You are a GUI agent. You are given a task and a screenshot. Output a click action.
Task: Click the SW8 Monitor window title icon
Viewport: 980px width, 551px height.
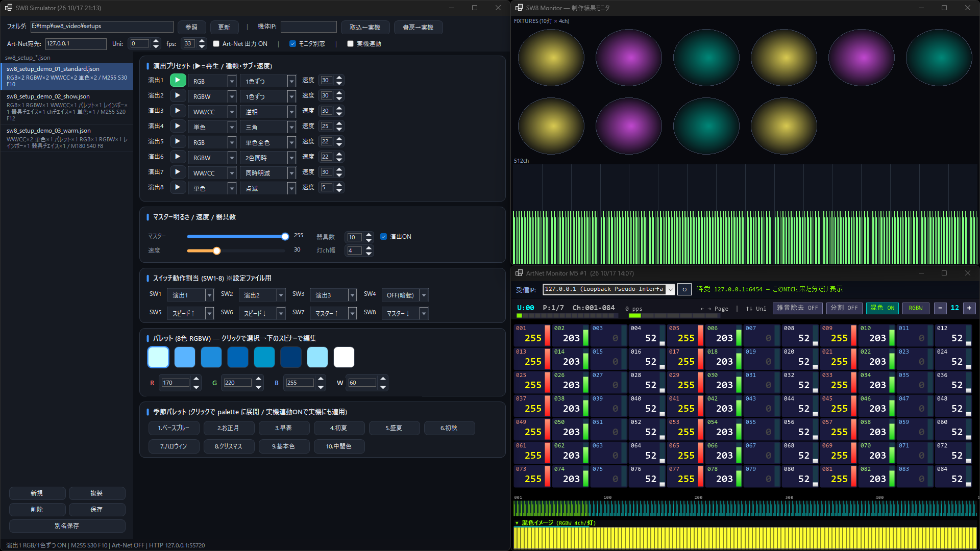(x=519, y=8)
